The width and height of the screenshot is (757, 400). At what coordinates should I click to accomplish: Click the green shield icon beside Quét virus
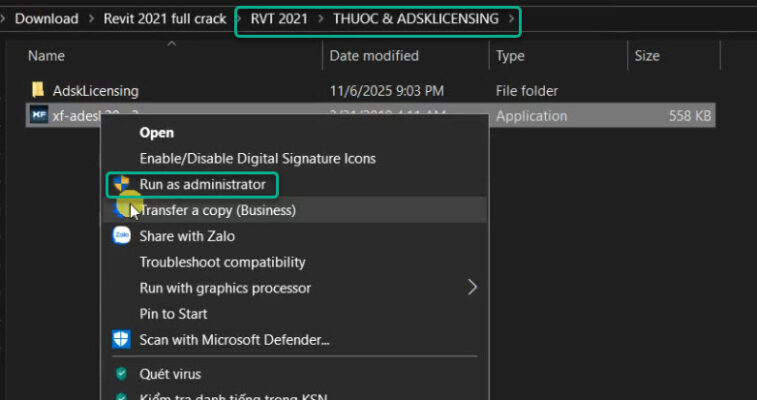pos(122,374)
